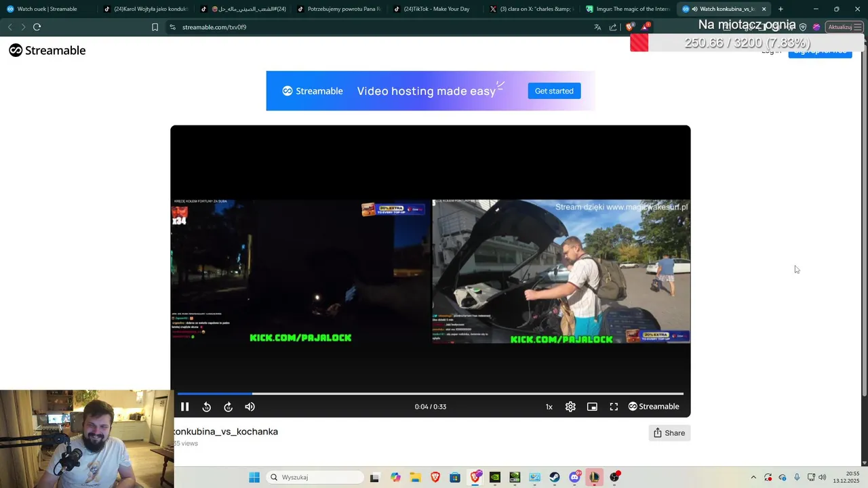
Task: Click the skip forward 5 seconds icon
Action: [228, 407]
